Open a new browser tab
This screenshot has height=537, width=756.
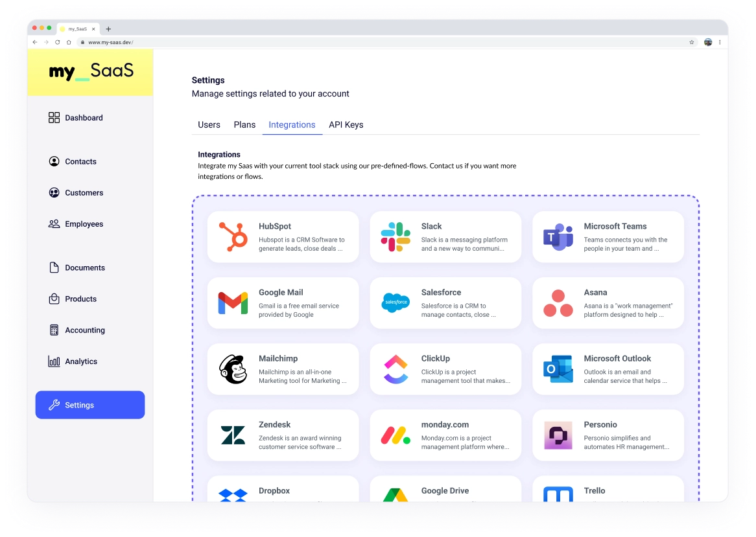click(x=108, y=29)
